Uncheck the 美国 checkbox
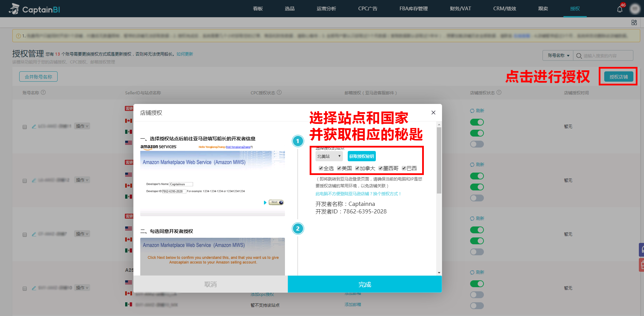This screenshot has height=316, width=644. [x=339, y=168]
